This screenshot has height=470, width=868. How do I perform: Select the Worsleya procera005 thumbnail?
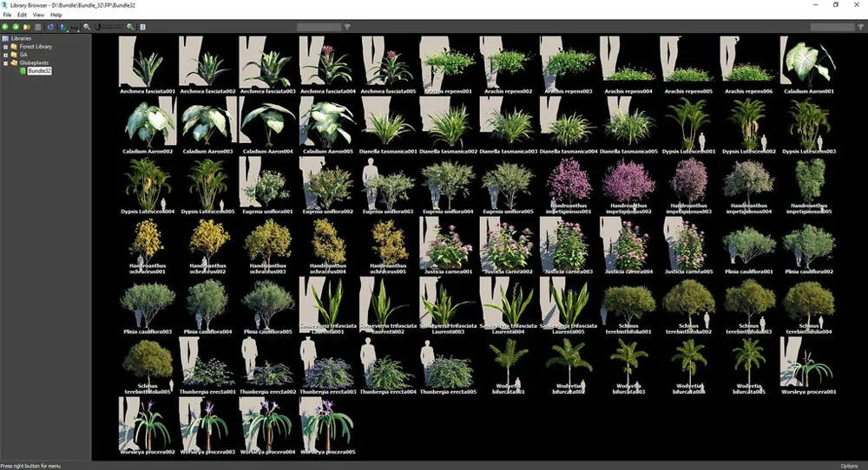pyautogui.click(x=327, y=424)
